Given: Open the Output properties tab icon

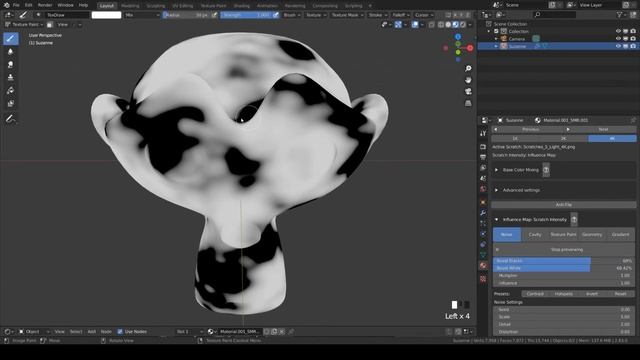Looking at the screenshot, I should (483, 157).
